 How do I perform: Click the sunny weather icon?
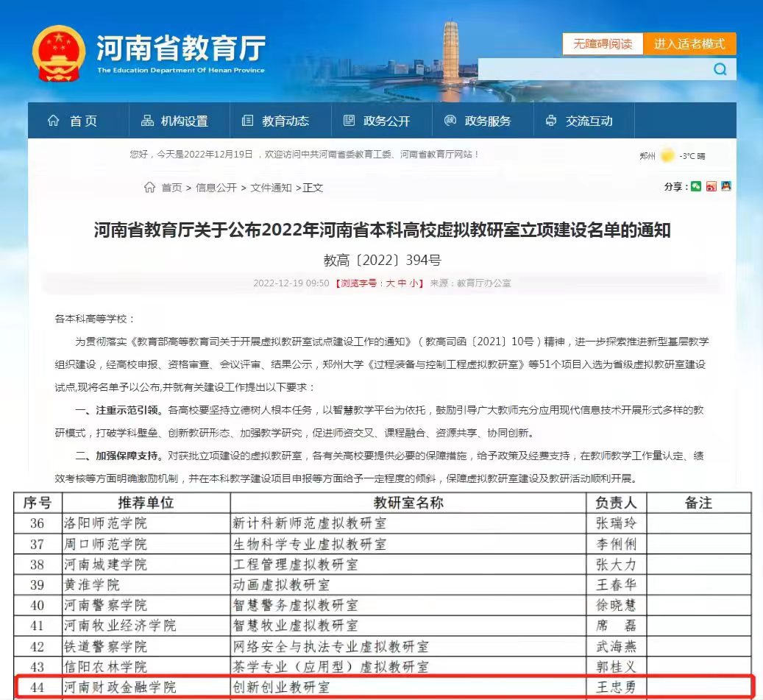tap(667, 155)
